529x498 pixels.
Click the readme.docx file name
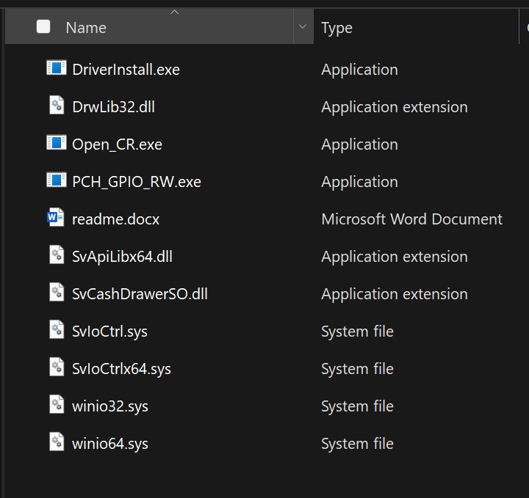coord(116,219)
